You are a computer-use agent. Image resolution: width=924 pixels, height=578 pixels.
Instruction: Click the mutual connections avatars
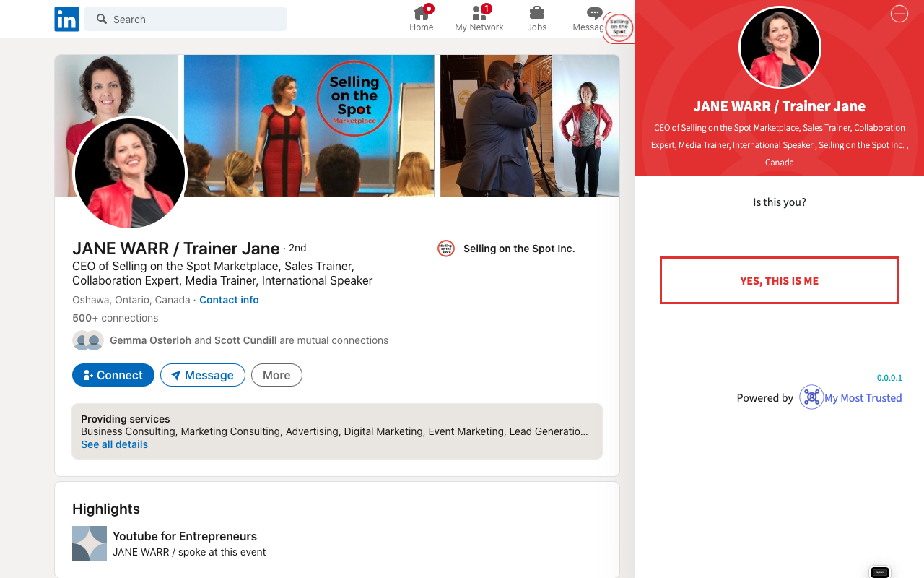click(x=88, y=340)
